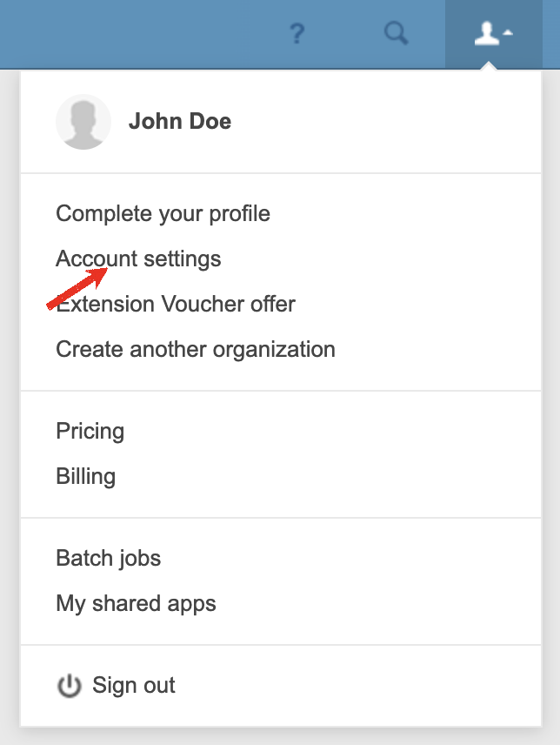Screen dimensions: 560x745
Task: Open search with the magnifier icon
Action: [397, 34]
